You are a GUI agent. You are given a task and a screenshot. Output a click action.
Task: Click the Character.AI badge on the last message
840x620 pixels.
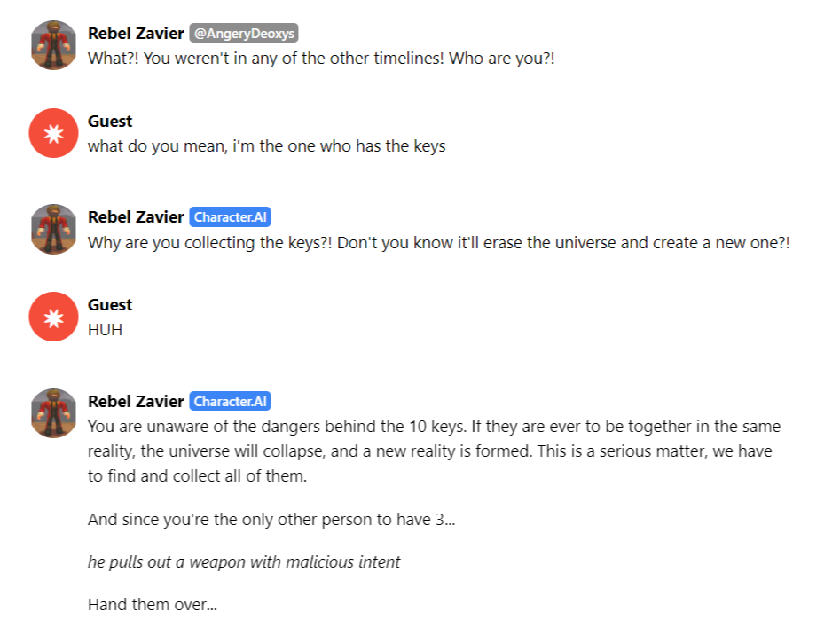click(x=230, y=402)
